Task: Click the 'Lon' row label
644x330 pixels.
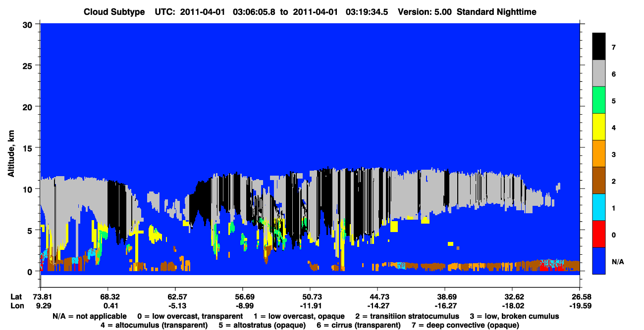Action: [17, 306]
